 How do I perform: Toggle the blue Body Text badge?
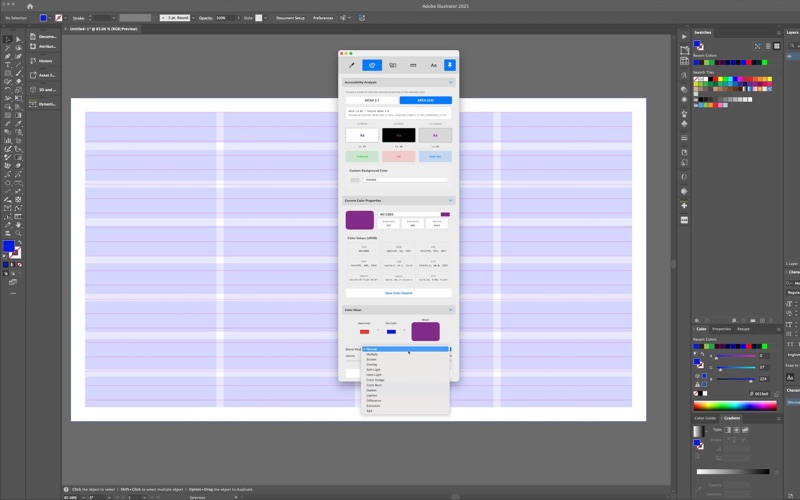(435, 157)
